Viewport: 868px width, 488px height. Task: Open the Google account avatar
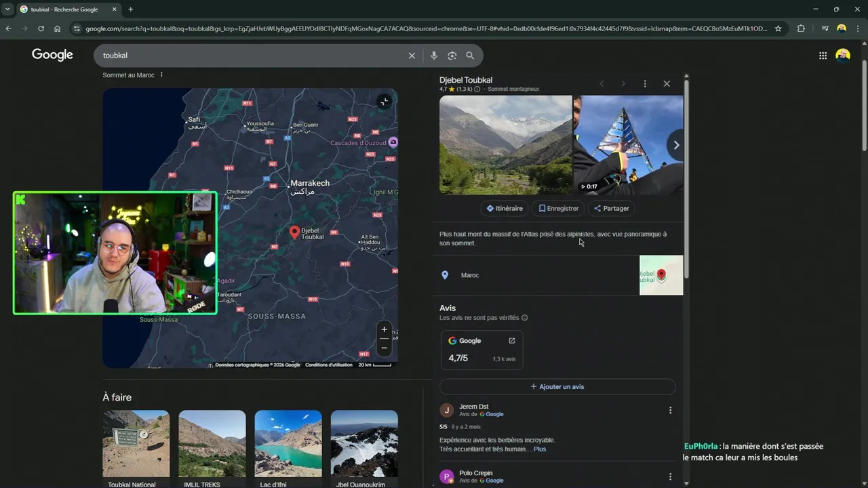[x=843, y=56]
